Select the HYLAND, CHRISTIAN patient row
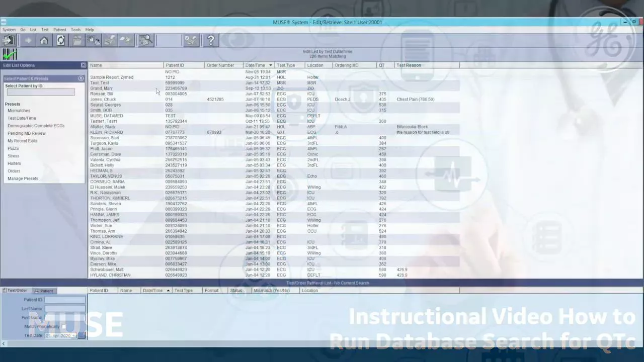The height and width of the screenshot is (362, 644). coord(274,275)
